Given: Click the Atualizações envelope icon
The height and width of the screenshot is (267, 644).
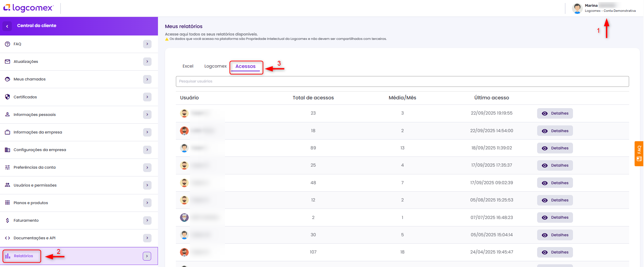Looking at the screenshot, I should (7, 62).
